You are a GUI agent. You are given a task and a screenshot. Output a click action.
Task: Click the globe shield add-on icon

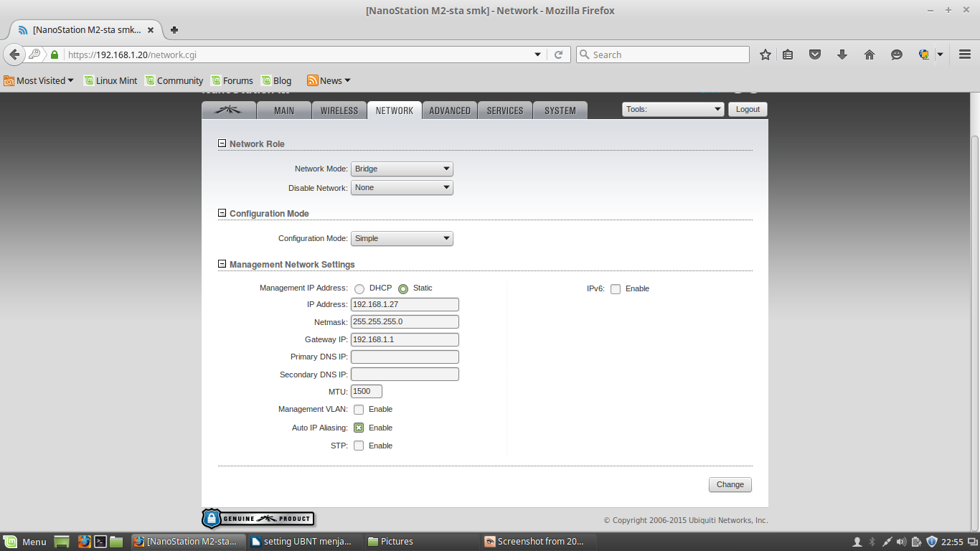924,55
